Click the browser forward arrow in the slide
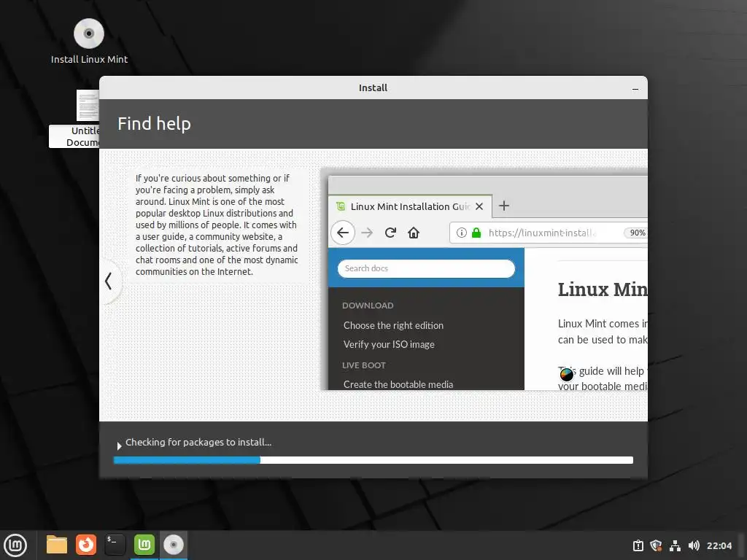Screen dimensions: 747x560 tap(367, 233)
